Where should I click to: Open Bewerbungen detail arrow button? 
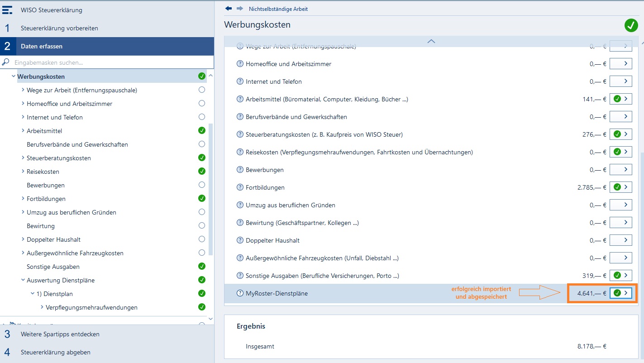point(620,169)
